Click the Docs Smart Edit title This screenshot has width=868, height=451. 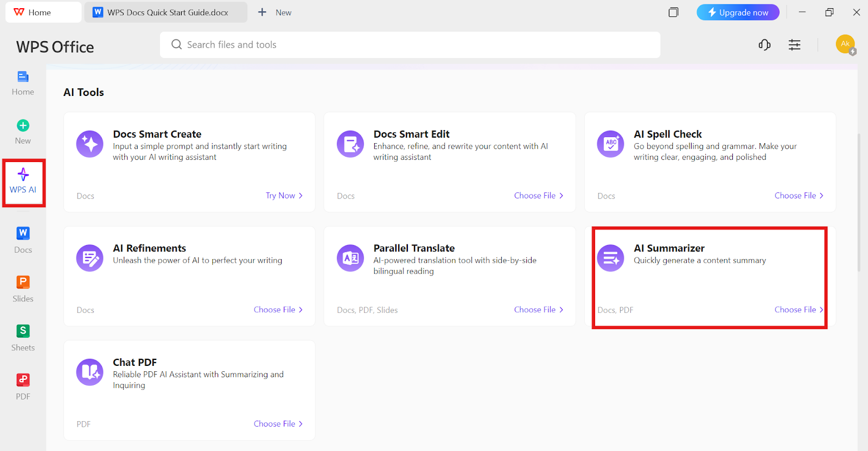411,134
